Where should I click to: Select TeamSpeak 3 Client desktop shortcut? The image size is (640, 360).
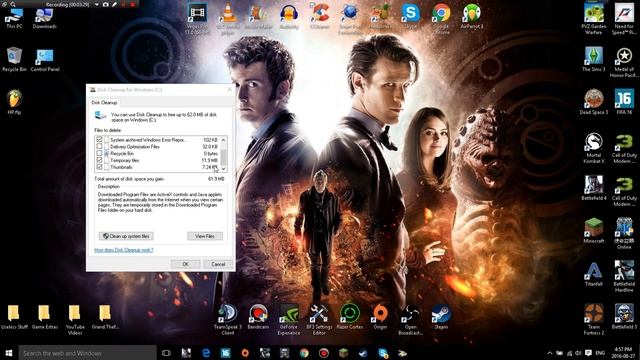[x=228, y=320]
